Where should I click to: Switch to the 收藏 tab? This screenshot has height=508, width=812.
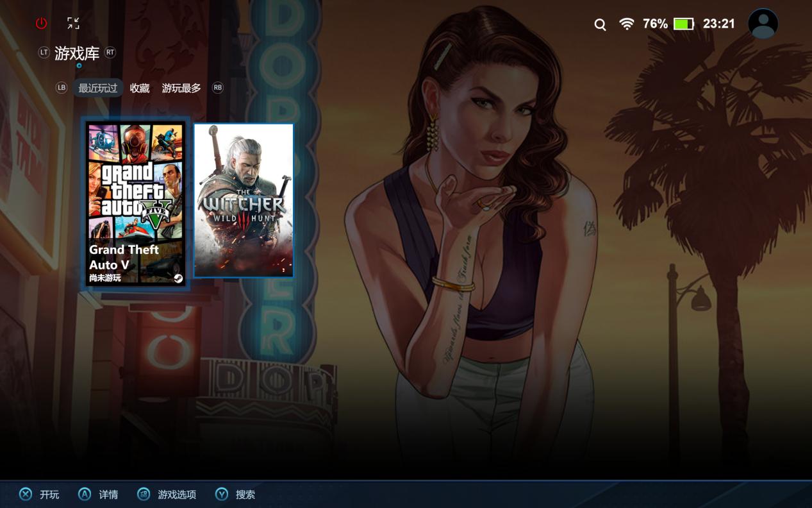[x=140, y=88]
